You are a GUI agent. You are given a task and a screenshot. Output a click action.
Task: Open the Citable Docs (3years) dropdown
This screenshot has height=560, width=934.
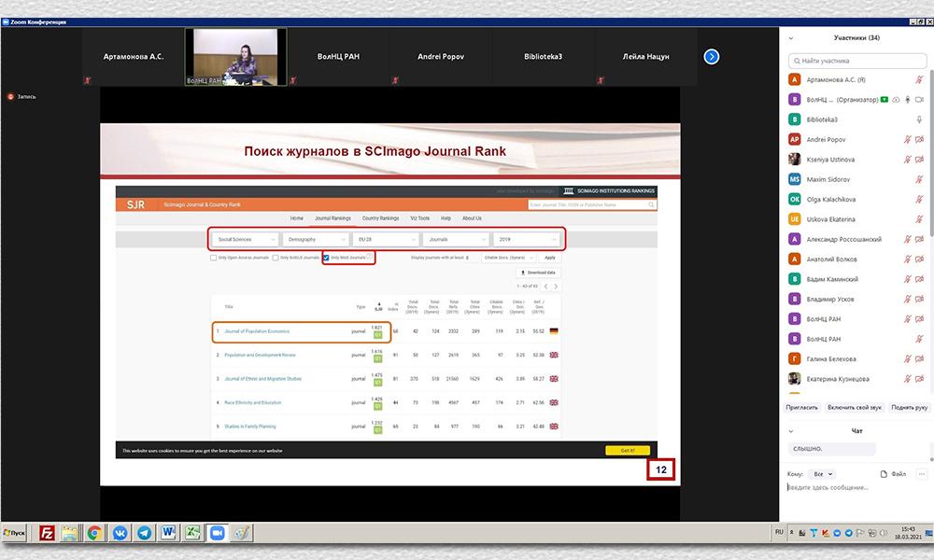point(508,258)
